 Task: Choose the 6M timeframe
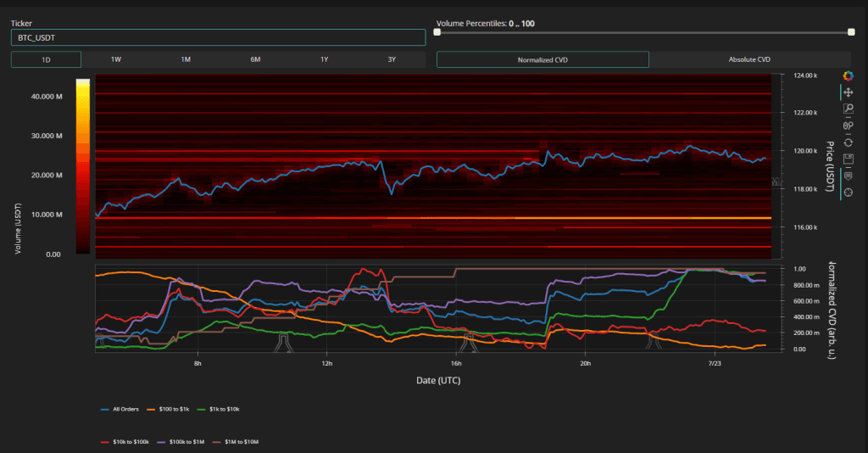point(255,59)
